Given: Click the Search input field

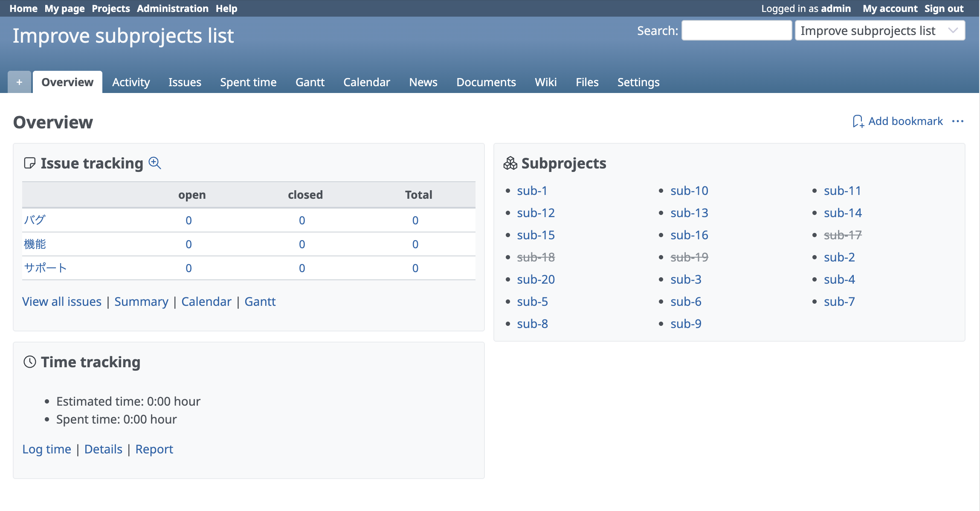Looking at the screenshot, I should (736, 31).
